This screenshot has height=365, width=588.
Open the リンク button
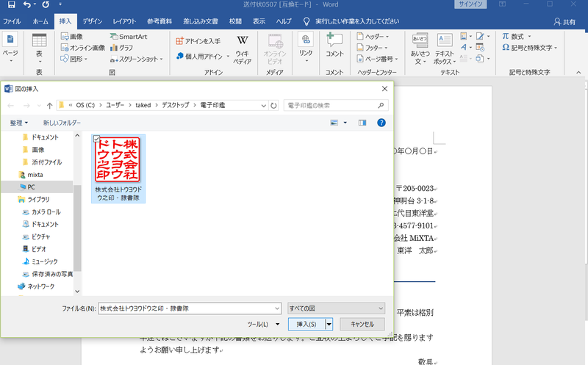(x=306, y=48)
